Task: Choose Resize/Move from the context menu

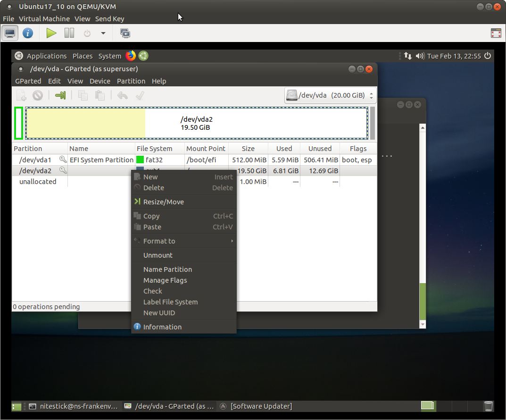Action: [184, 202]
